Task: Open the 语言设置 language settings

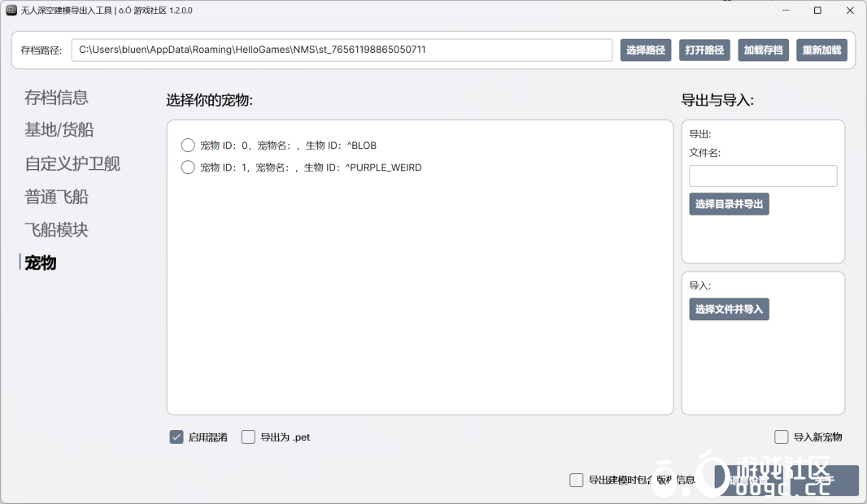Action: [x=748, y=480]
